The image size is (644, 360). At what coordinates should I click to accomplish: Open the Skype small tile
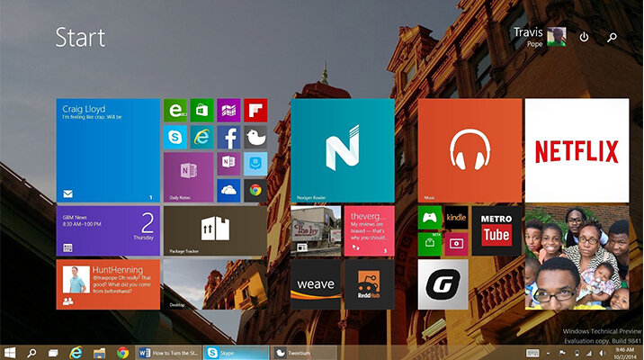coord(175,137)
